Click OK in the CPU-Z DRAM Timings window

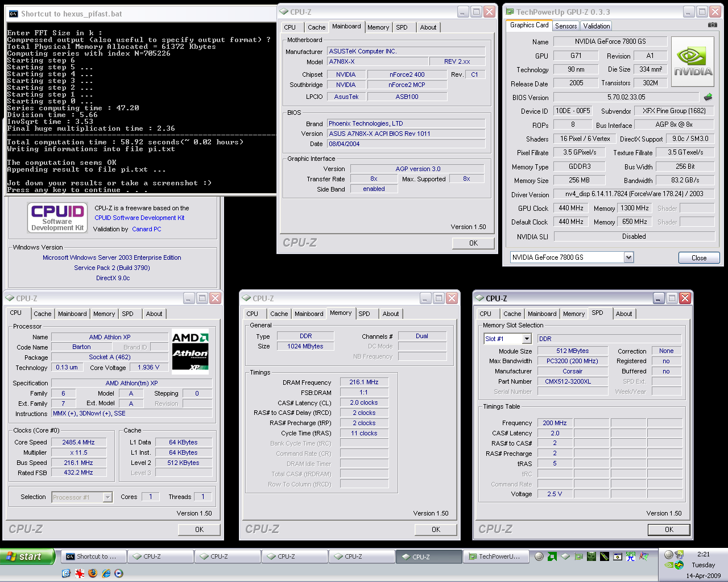point(436,529)
